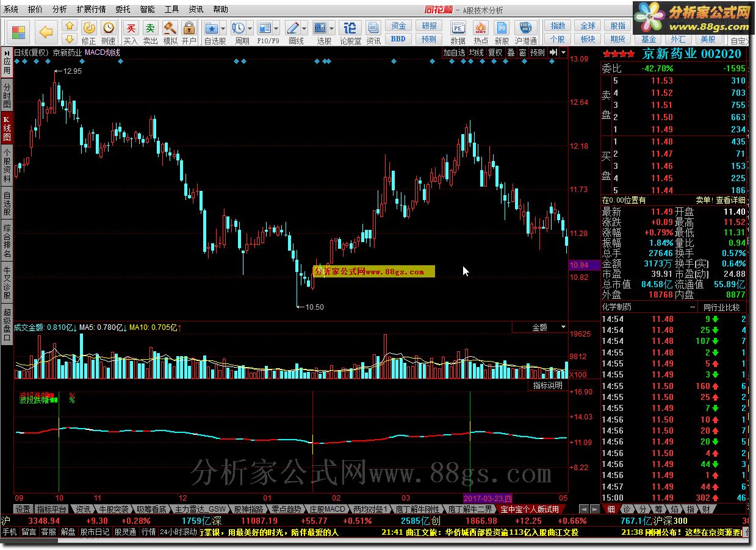The width and height of the screenshot is (756, 550).
Task: Click the 卖出 sell icon
Action: (150, 32)
